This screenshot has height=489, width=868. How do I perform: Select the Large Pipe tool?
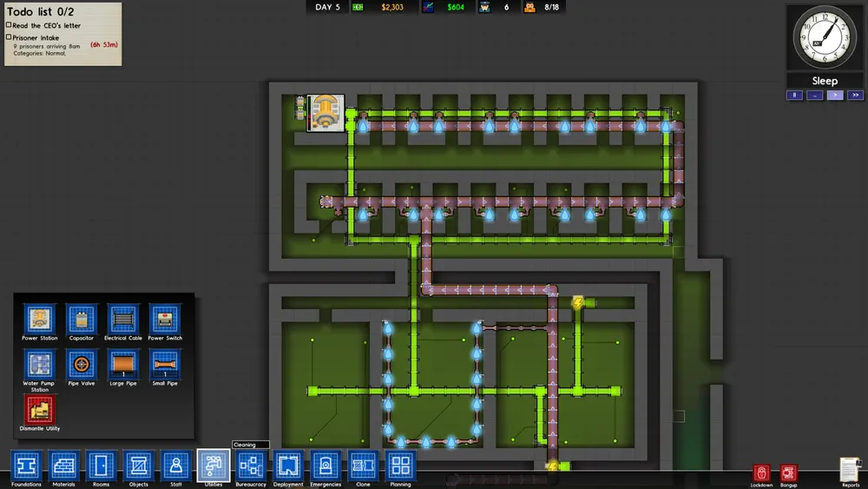click(123, 365)
